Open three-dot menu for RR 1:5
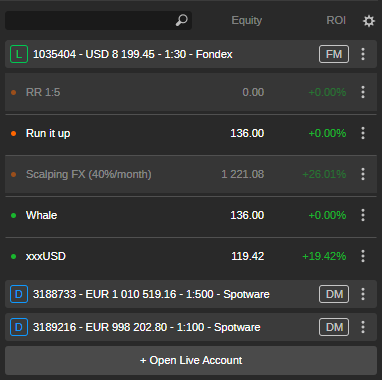This screenshot has width=382, height=380. 363,92
